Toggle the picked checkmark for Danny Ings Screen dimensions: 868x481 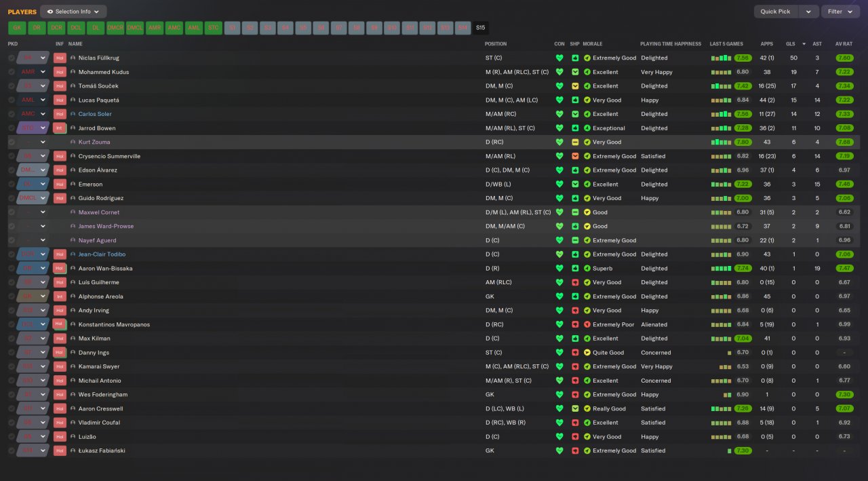(12, 353)
